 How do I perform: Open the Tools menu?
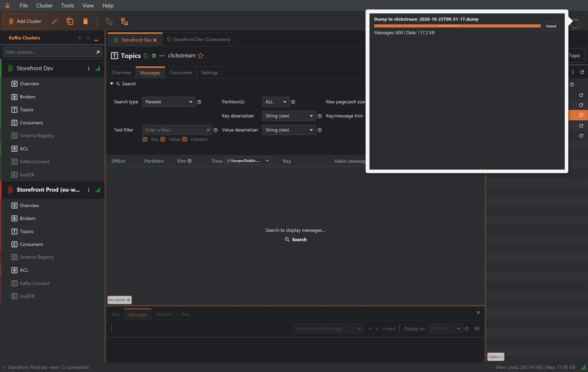(67, 5)
